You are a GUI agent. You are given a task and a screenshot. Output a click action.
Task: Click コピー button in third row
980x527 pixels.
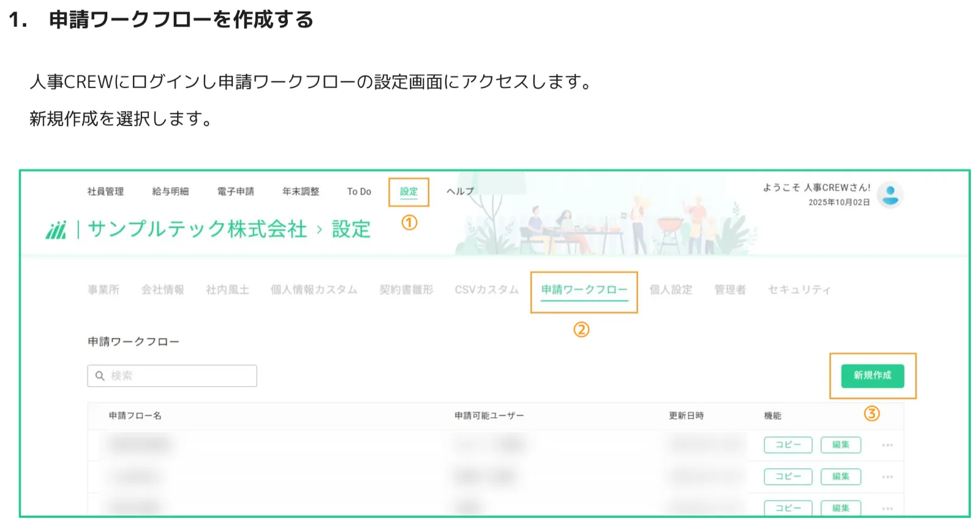coord(788,508)
